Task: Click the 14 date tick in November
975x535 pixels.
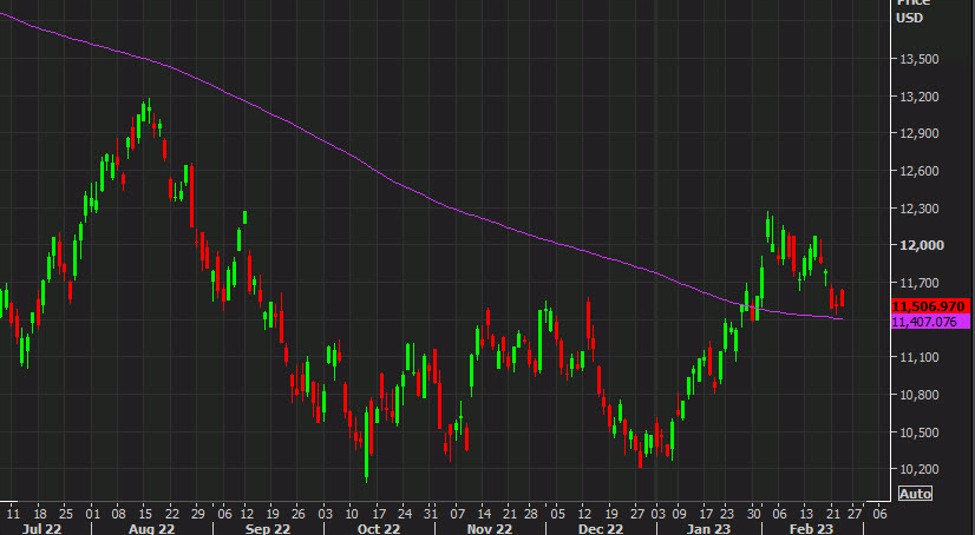Action: [x=483, y=514]
